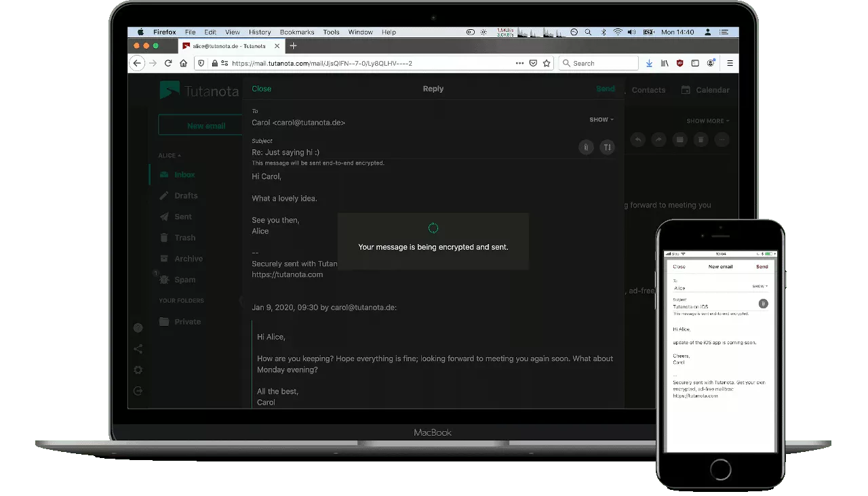The height and width of the screenshot is (496, 868).
Task: Click the logout icon in sidebar
Action: click(x=138, y=391)
